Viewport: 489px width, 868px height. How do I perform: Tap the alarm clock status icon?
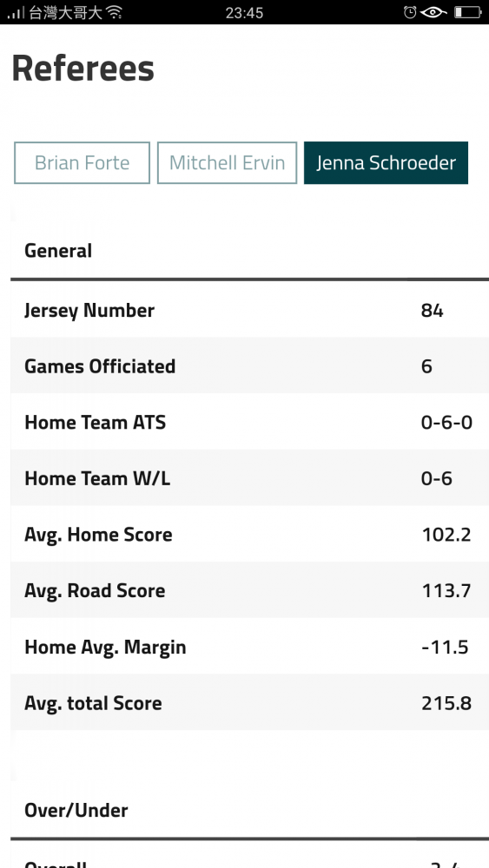tap(410, 12)
